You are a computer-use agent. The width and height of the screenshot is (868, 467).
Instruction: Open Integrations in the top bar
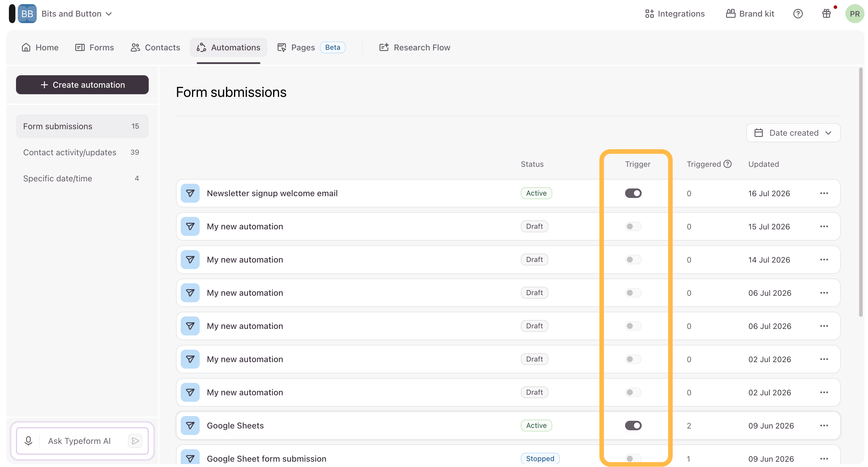click(x=675, y=14)
